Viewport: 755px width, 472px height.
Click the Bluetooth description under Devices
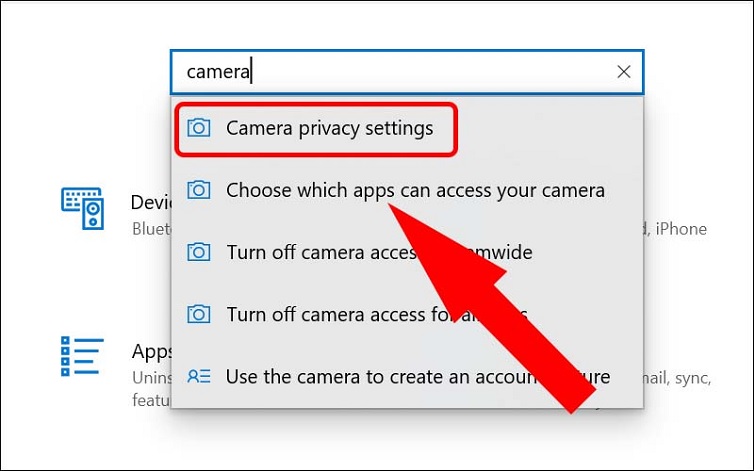click(x=150, y=229)
